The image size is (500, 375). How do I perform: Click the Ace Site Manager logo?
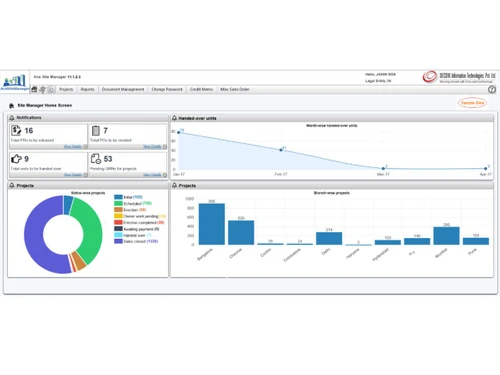[x=14, y=82]
